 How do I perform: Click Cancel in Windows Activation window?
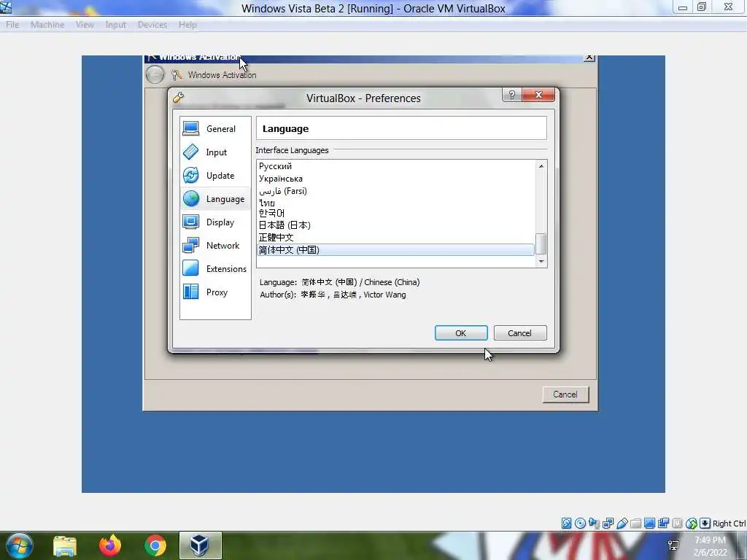point(565,394)
